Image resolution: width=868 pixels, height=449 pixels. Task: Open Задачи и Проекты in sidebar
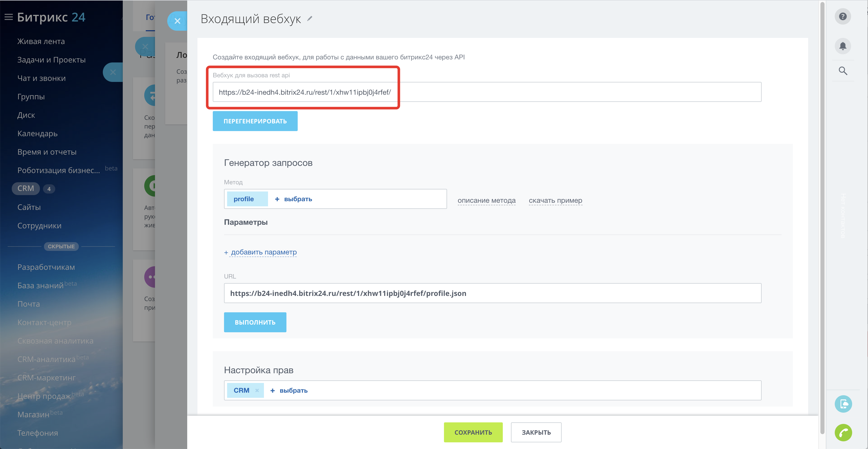pyautogui.click(x=52, y=60)
